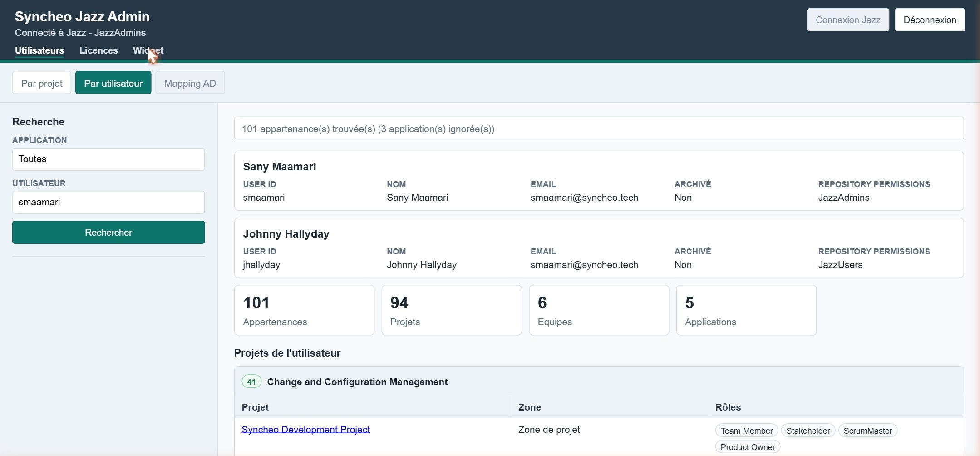Click the repository permission JazzUsers
980x456 pixels.
pos(840,265)
